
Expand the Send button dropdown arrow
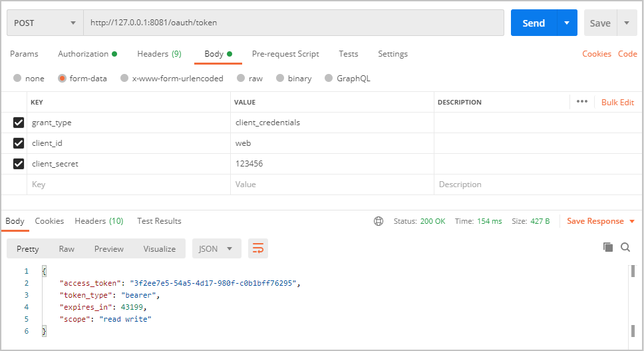click(567, 23)
